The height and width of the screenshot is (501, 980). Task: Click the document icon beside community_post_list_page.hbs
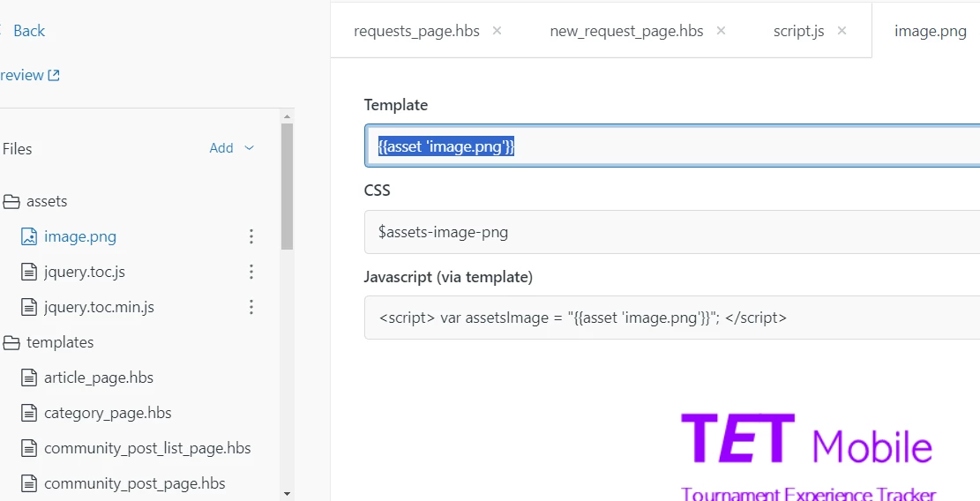pyautogui.click(x=29, y=449)
